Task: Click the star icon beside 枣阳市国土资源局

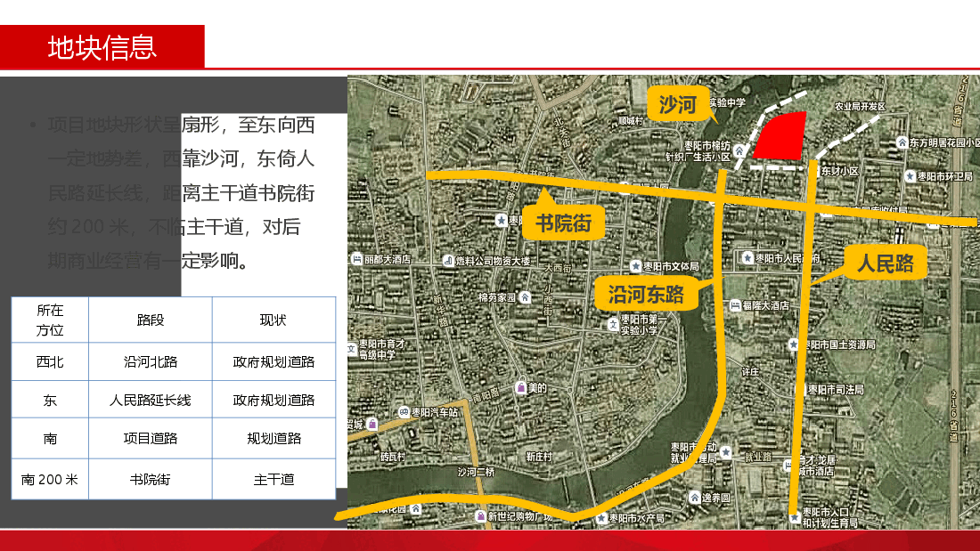Action: click(x=793, y=344)
